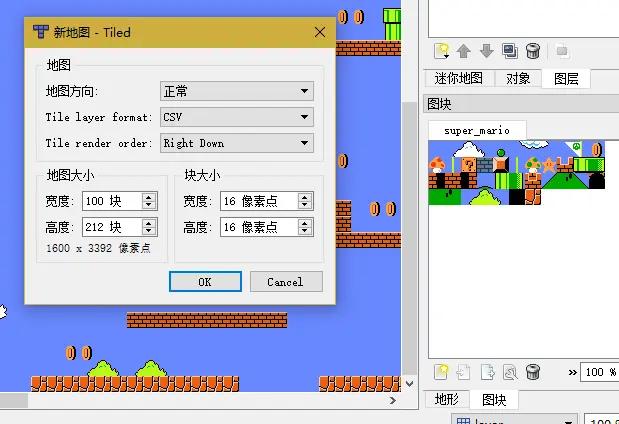This screenshot has height=424, width=619.
Task: Open the Tile render order dropdown
Action: (x=237, y=143)
